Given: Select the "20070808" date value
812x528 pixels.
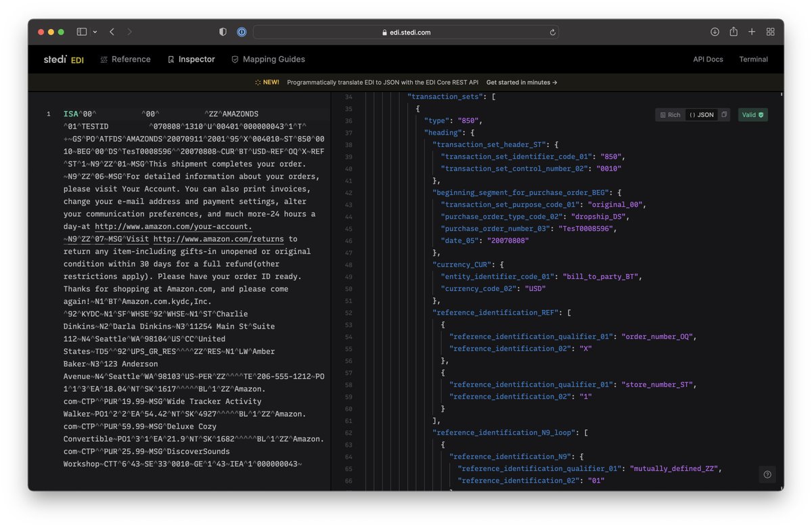Looking at the screenshot, I should (507, 240).
